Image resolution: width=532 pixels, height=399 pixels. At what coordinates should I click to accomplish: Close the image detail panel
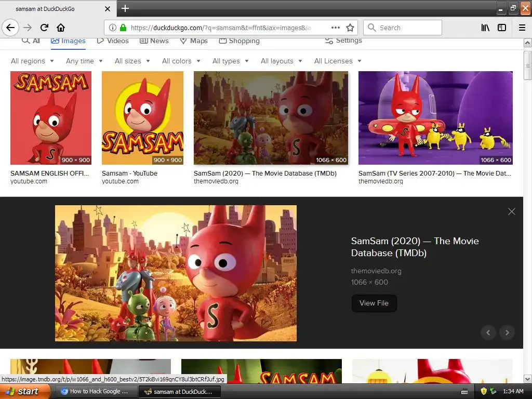click(x=511, y=211)
